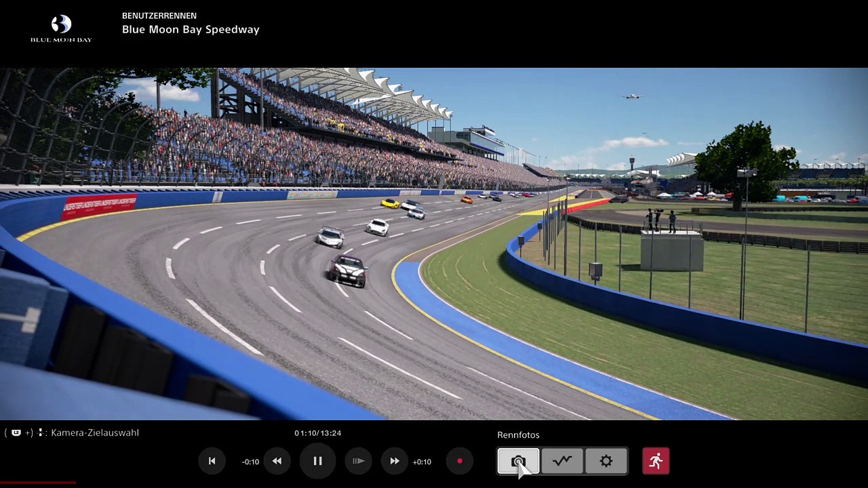Exit the replay via red runner icon
The width and height of the screenshot is (868, 488).
656,461
